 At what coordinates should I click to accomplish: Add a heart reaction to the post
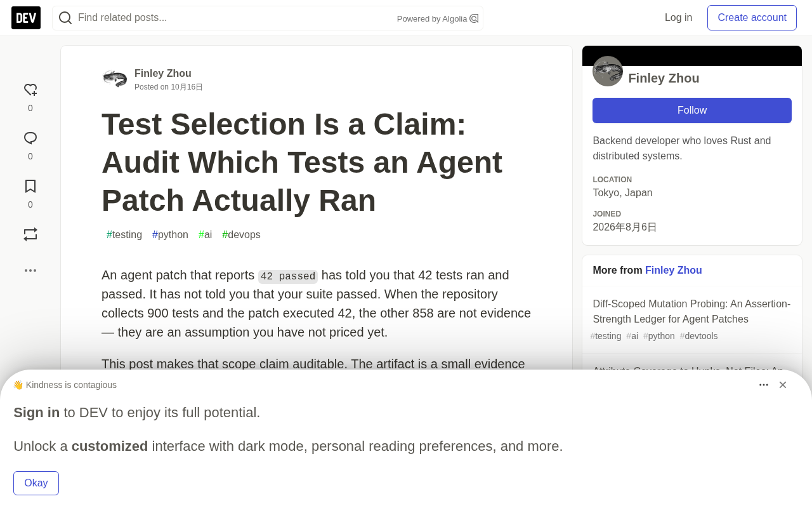[x=30, y=90]
